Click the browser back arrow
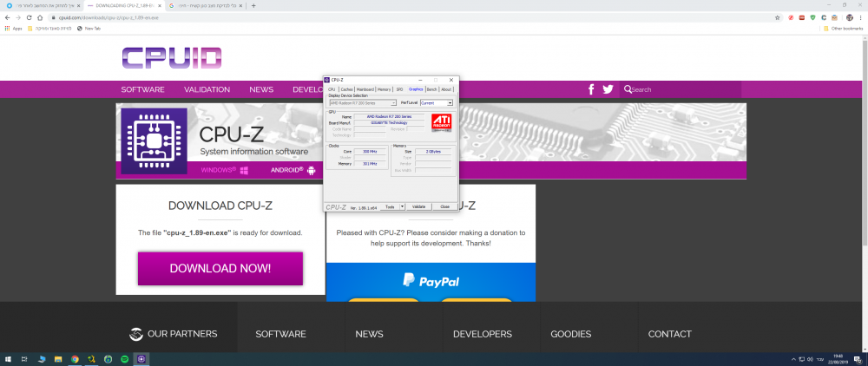Screen dimensions: 868x366 tap(7, 17)
